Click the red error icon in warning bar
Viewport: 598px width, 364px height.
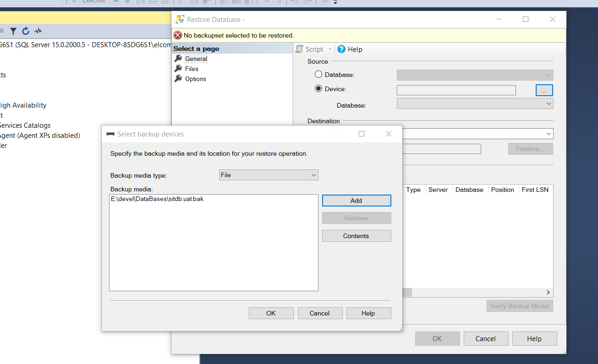click(x=178, y=35)
